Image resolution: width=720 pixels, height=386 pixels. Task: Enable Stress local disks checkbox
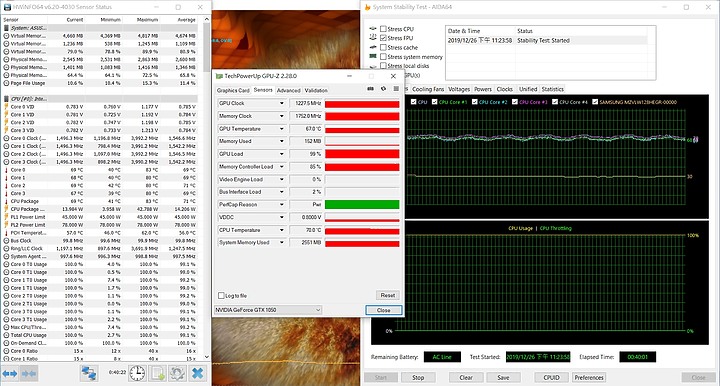(x=383, y=66)
